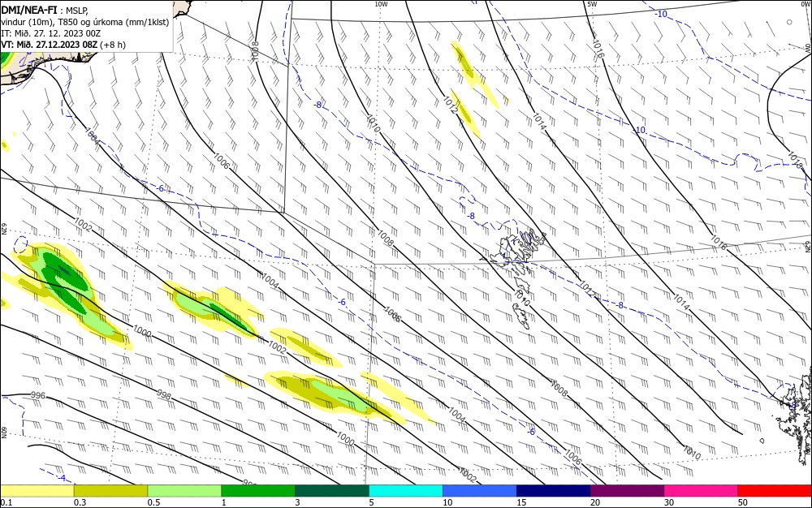Screen dimensions: 812x508
Task: Click the 'VT: Mið. 27.12.2023 08Z (+8 h)' line
Action: 63,45
